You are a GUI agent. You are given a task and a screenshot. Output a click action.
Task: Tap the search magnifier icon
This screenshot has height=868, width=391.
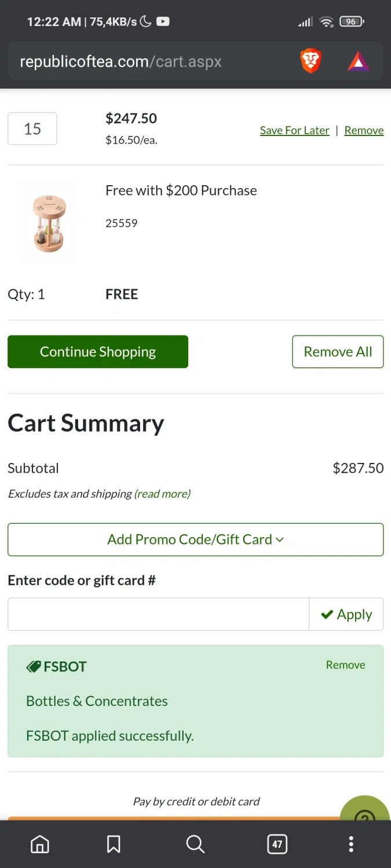(x=195, y=844)
